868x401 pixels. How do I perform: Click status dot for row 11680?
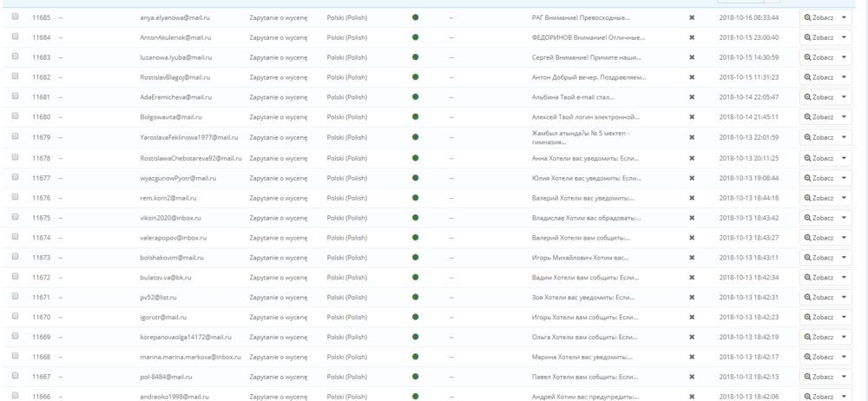pos(415,117)
